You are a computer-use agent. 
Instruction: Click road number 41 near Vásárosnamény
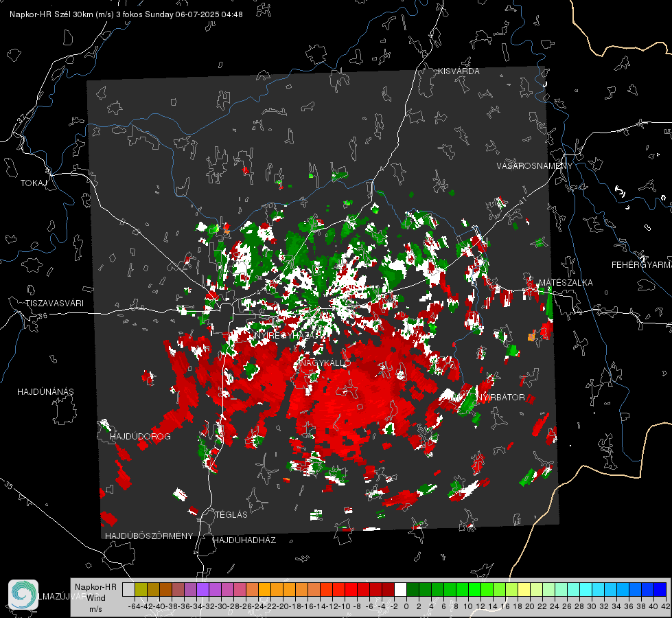[522, 201]
